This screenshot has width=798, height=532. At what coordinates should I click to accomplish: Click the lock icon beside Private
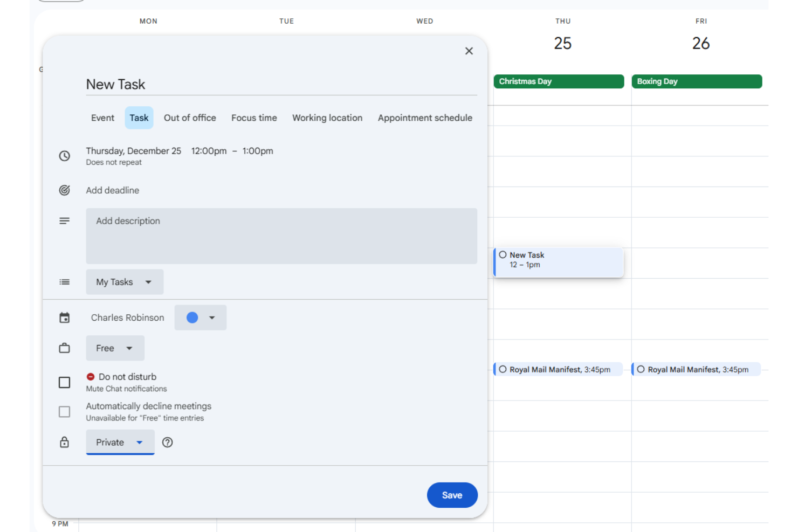[x=64, y=442]
